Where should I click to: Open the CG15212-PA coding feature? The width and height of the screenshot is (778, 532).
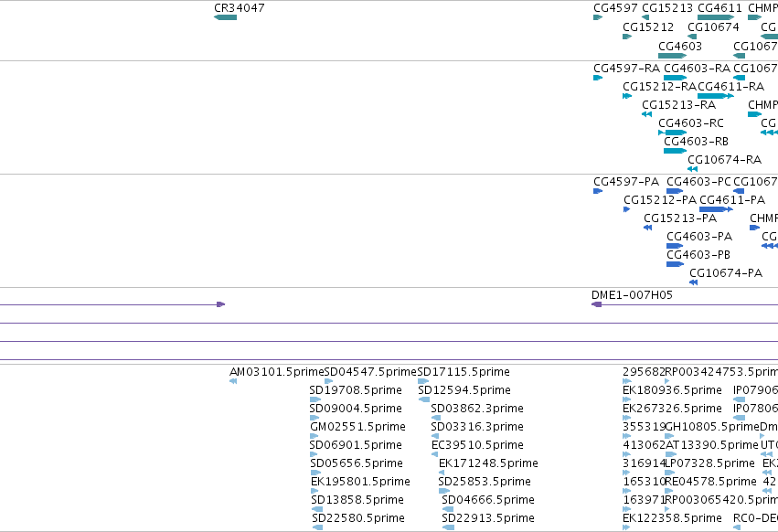[x=626, y=209]
